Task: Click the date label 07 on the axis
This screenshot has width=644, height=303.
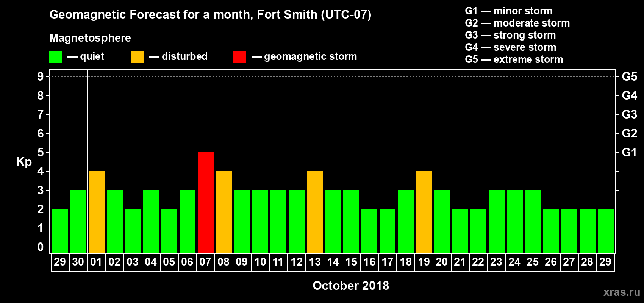Action: pyautogui.click(x=205, y=262)
